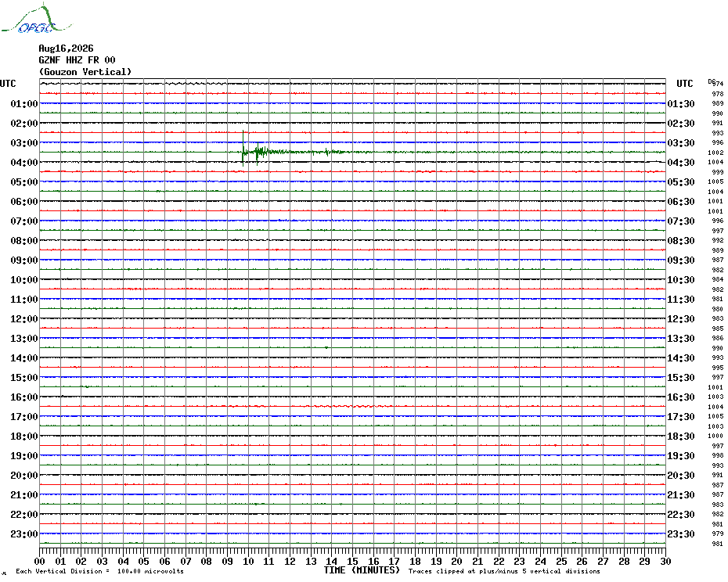This screenshot has width=728, height=582.
Task: Click the (Gouzon Vertical) label
Action: [x=85, y=72]
